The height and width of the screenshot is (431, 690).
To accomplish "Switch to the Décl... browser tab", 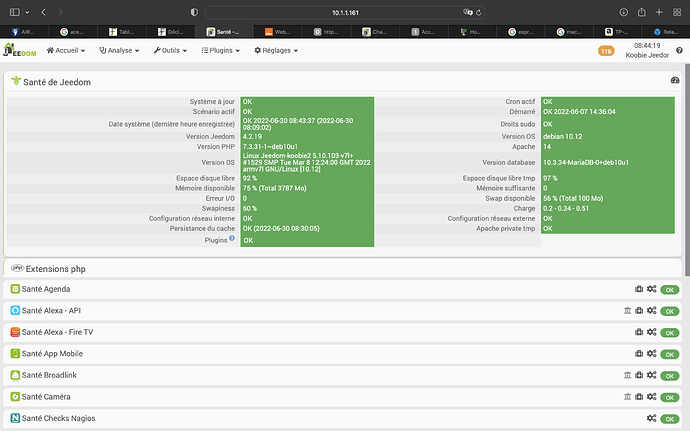I will point(171,32).
